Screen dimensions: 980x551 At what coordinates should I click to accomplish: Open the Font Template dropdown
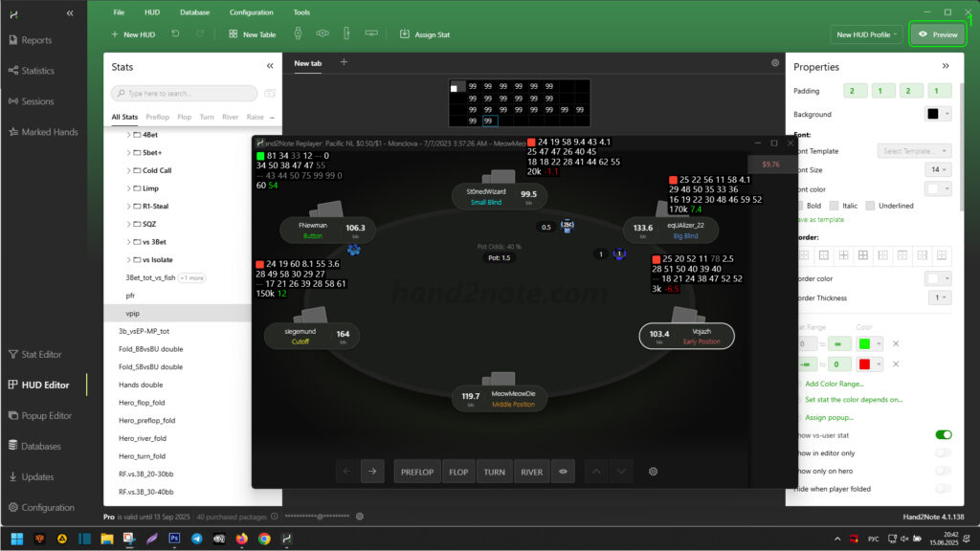click(x=914, y=151)
